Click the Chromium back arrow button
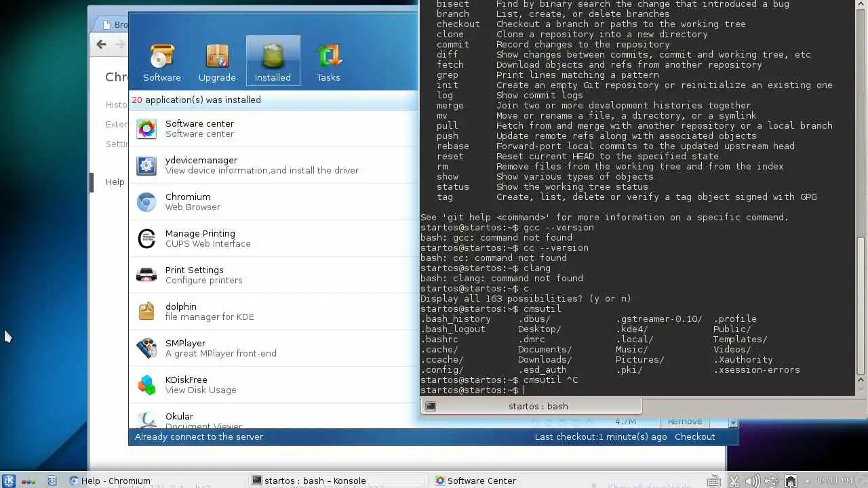 click(x=101, y=44)
